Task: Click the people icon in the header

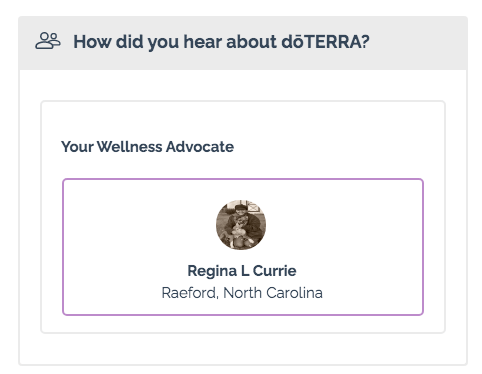Action: click(x=48, y=41)
